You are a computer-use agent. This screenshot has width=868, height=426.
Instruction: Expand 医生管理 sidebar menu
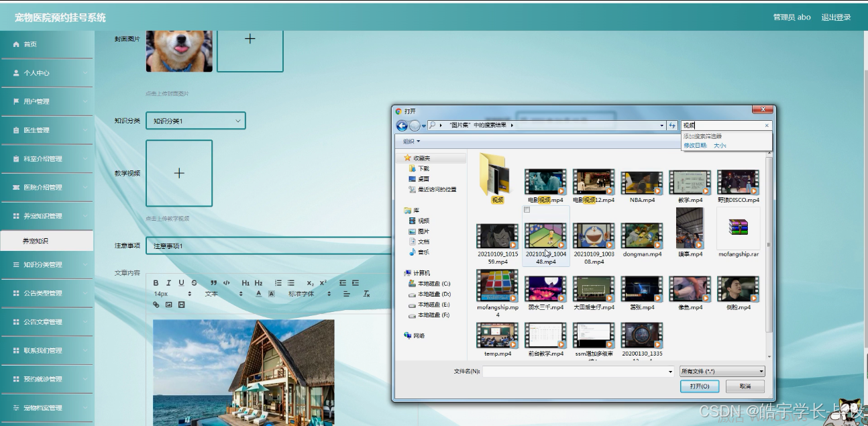(x=47, y=130)
